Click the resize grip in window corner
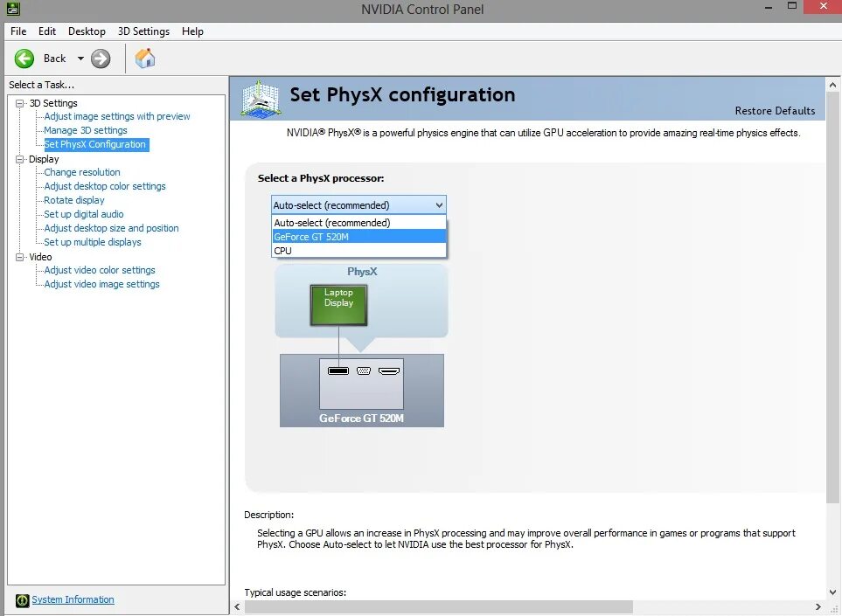Screen dimensions: 842x616 point(834,608)
